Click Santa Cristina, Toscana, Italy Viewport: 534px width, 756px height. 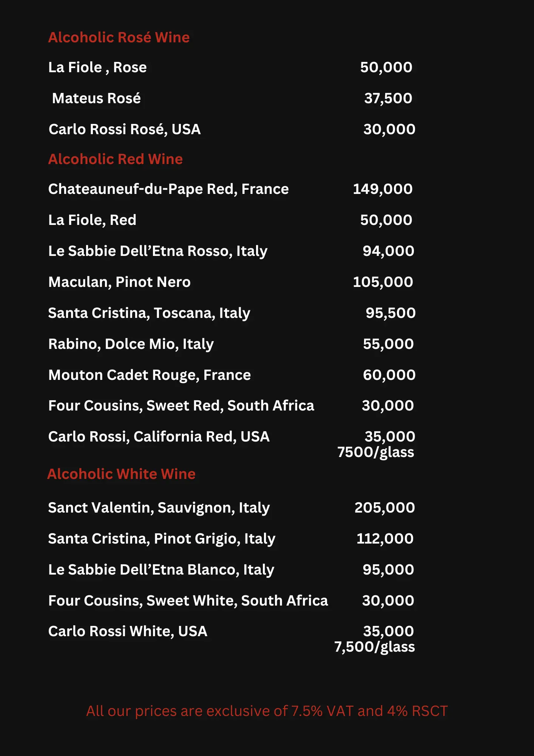click(x=149, y=313)
